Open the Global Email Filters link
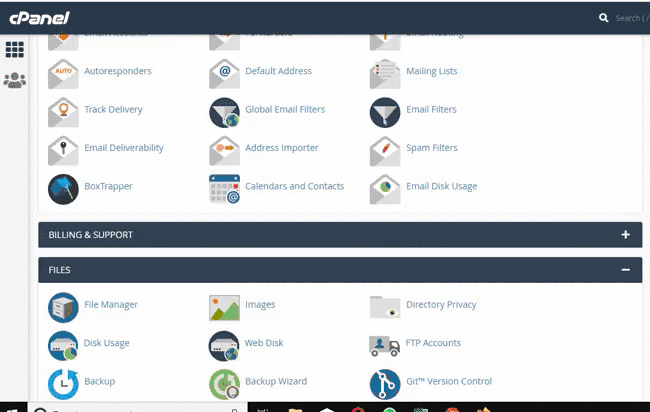 pyautogui.click(x=285, y=109)
